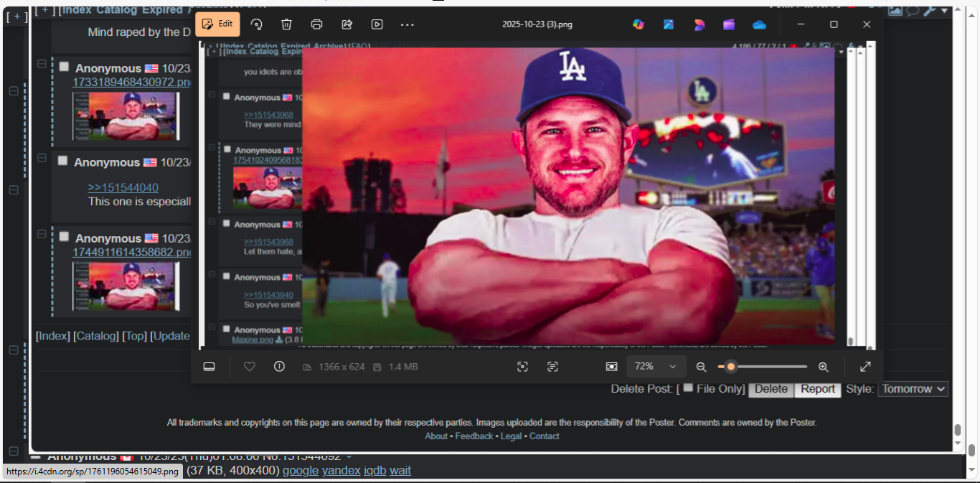Click the speech bubble icon in page header
Screen dimensions: 980x483
[x=913, y=10]
